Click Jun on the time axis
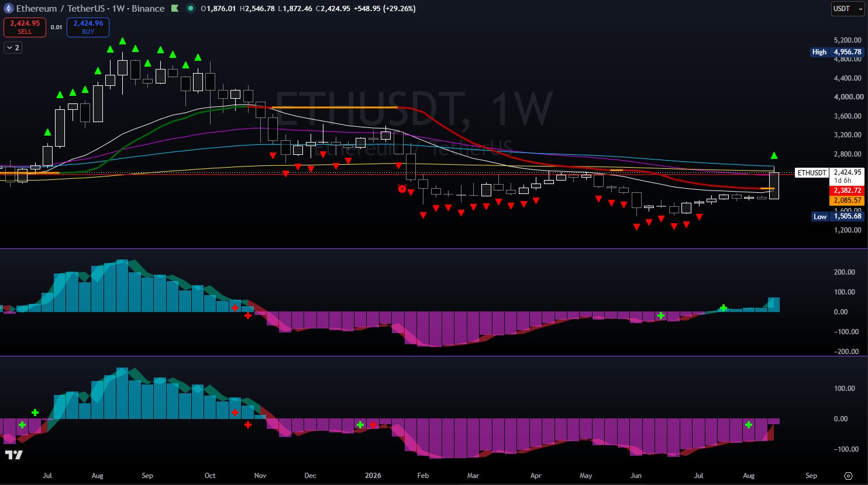 (x=636, y=476)
